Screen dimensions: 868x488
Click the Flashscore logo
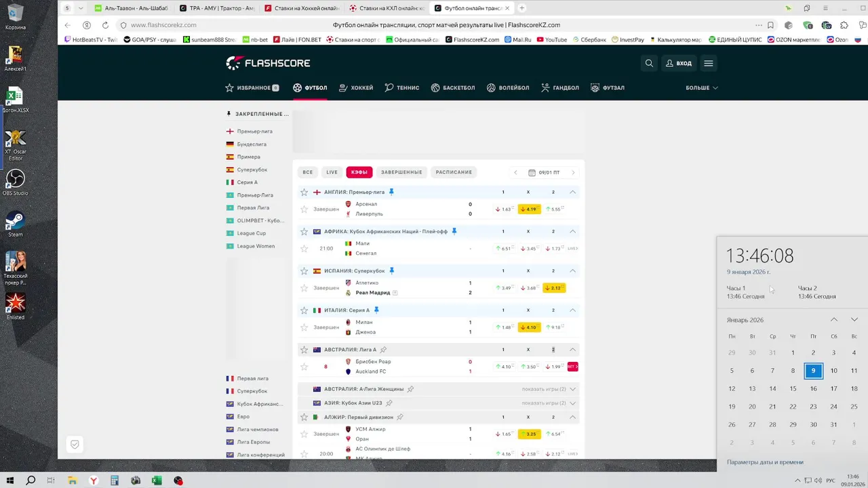[268, 63]
